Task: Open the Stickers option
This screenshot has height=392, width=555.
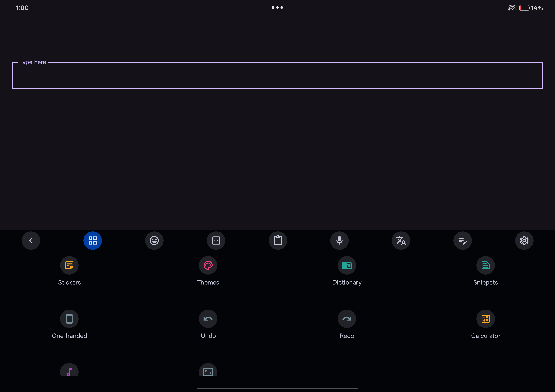Action: (69, 271)
